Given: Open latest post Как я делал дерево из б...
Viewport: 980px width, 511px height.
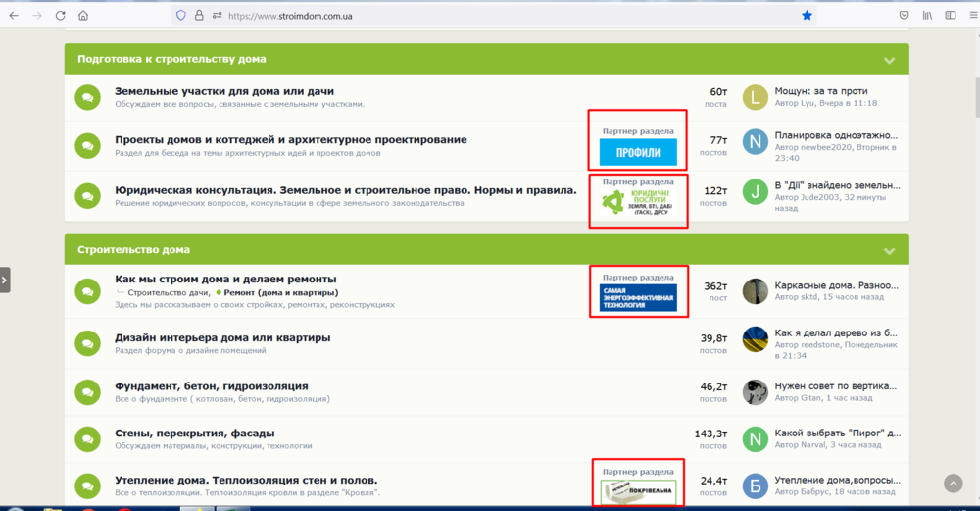Looking at the screenshot, I should [836, 333].
